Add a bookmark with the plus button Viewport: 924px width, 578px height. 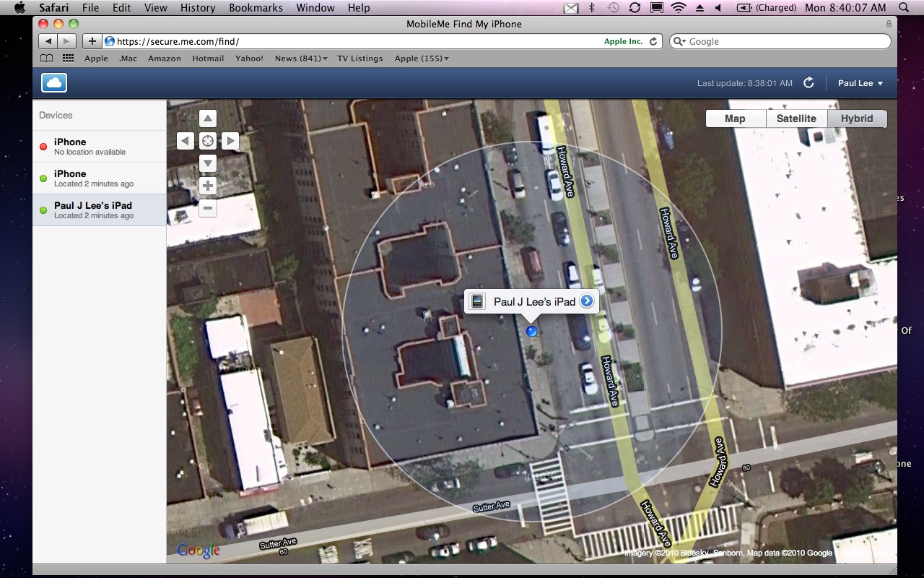click(92, 41)
